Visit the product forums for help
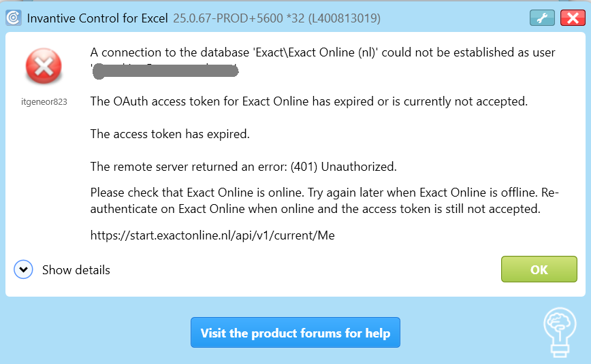Image resolution: width=591 pixels, height=364 pixels. [295, 333]
